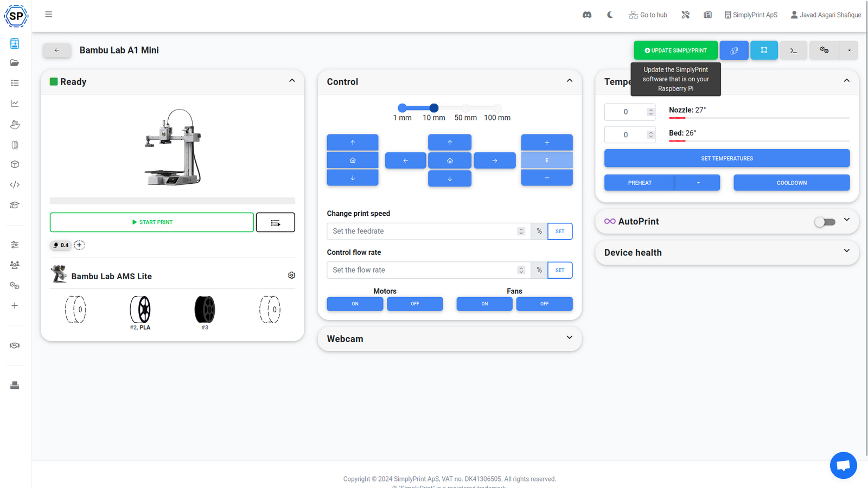Retract filament with the minus button
868x488 pixels.
point(547,178)
